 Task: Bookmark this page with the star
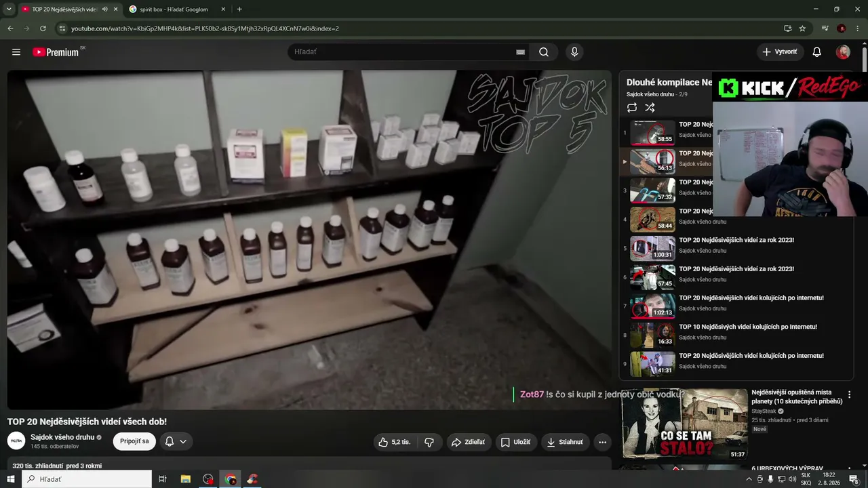point(802,28)
